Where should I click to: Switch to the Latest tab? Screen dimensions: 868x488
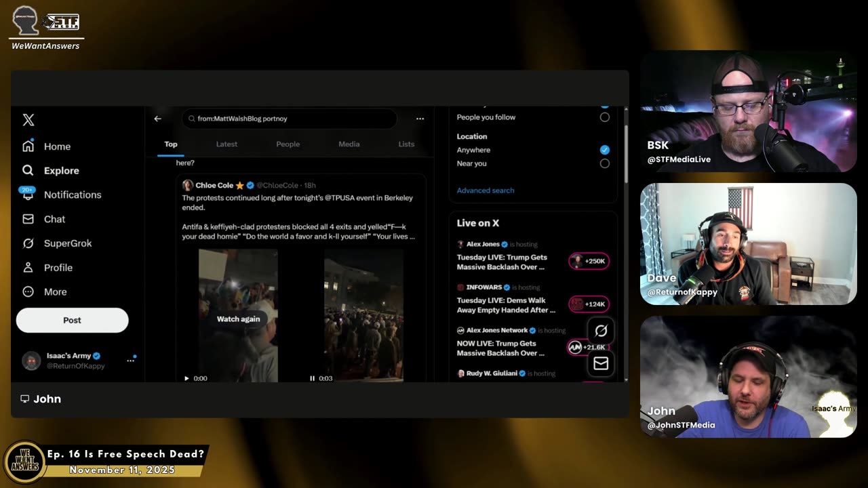pos(226,144)
